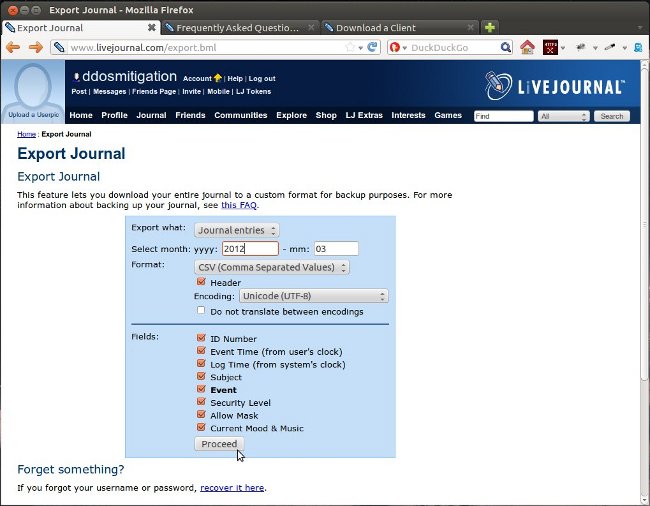Screen dimensions: 650x506
Task: Uncheck the Header checkbox
Action: pyautogui.click(x=202, y=282)
